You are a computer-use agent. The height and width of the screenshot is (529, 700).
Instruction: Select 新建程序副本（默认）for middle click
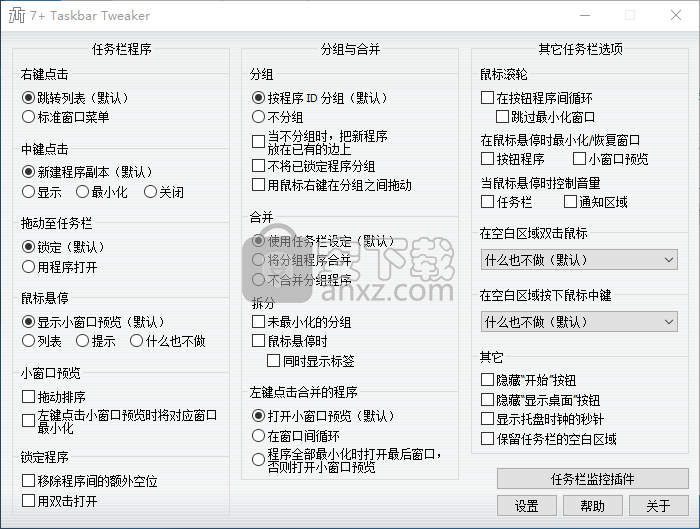(x=87, y=172)
